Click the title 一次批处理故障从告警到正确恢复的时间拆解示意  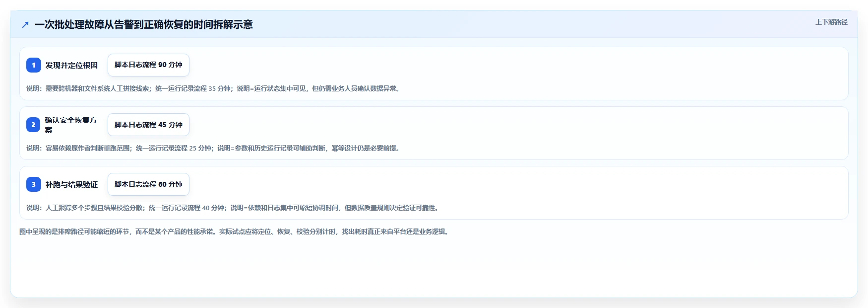coord(144,24)
